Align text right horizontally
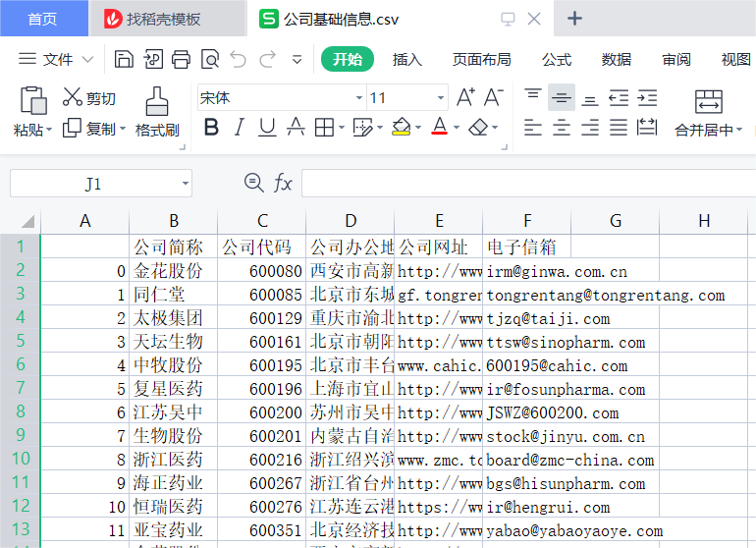 point(590,128)
